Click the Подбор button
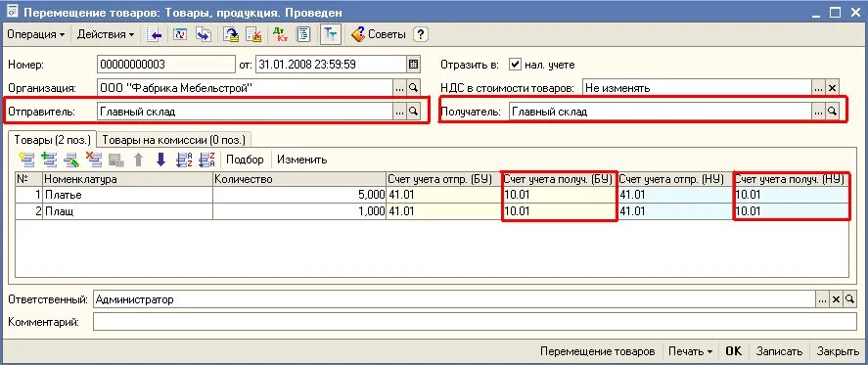The height and width of the screenshot is (365, 868). pos(245,160)
